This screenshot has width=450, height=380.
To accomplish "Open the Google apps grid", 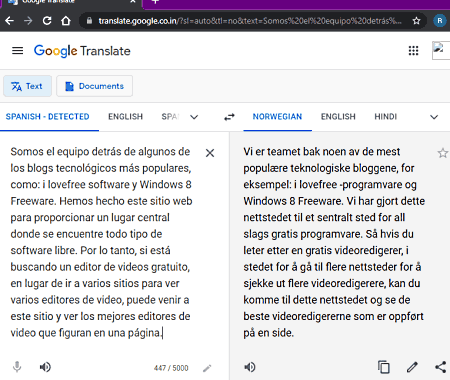I will pyautogui.click(x=413, y=51).
